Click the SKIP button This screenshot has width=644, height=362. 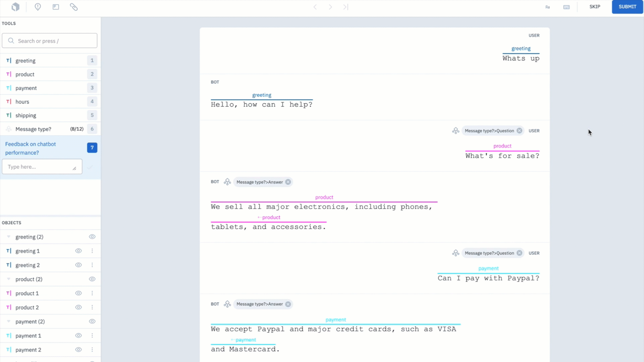tap(595, 7)
